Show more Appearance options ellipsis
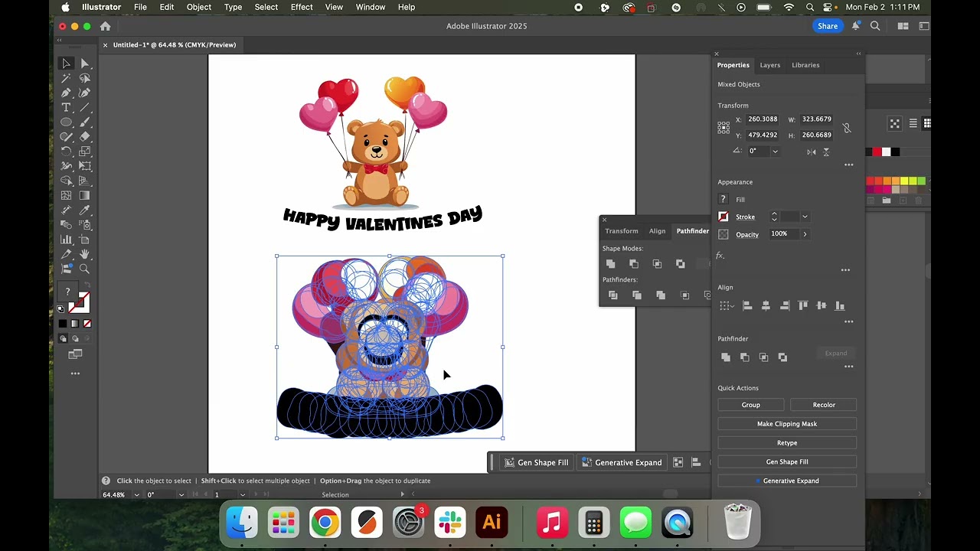This screenshot has width=980, height=551. [845, 269]
